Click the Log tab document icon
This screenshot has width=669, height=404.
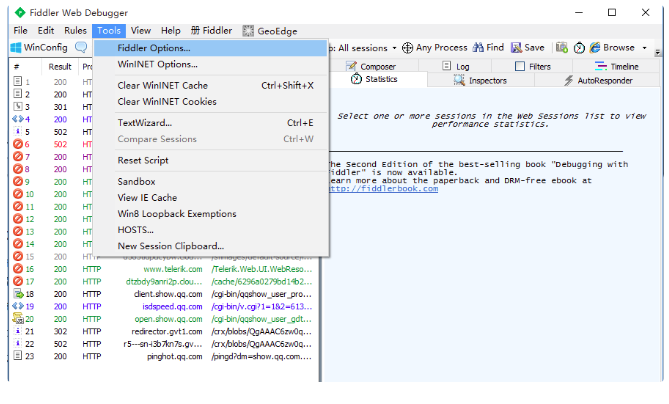[446, 66]
